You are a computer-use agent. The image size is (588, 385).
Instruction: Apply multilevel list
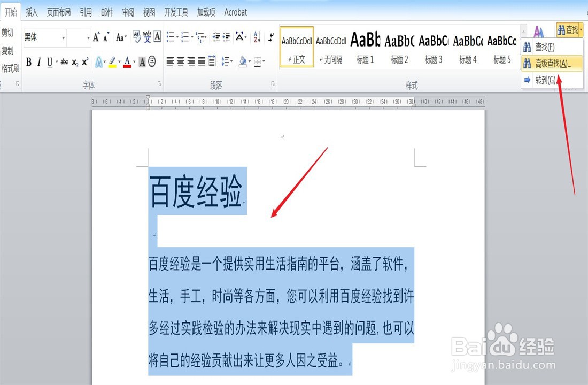pos(200,37)
